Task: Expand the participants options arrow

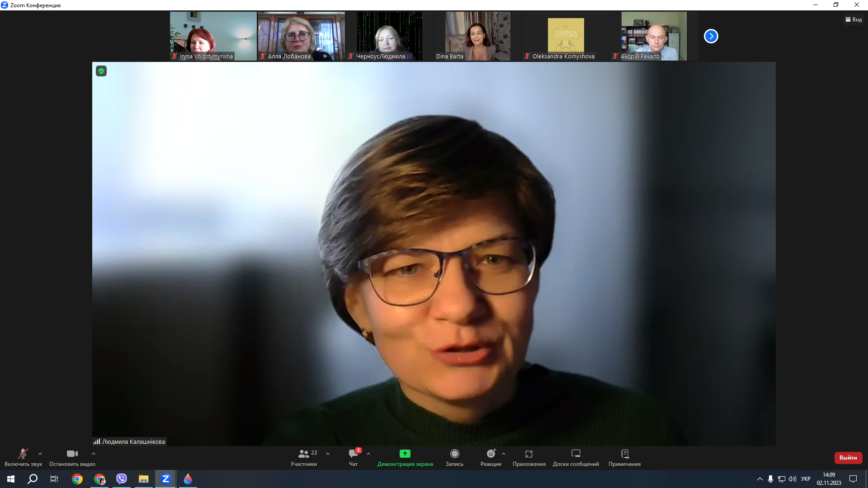Action: click(x=328, y=454)
